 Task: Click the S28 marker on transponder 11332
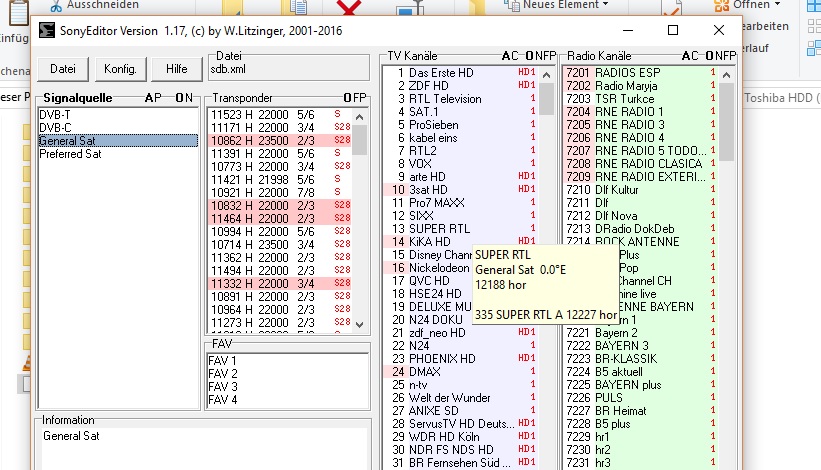point(342,284)
